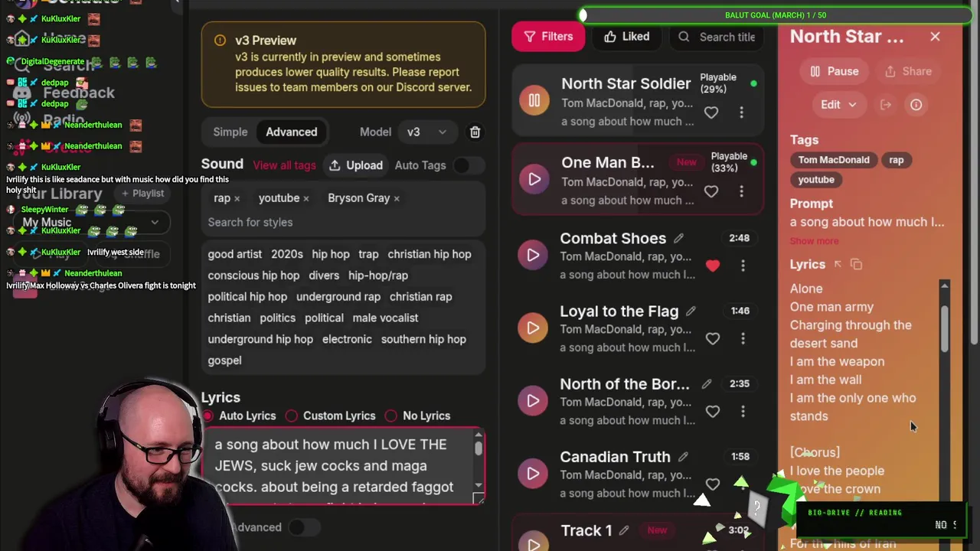Click the trash icon next to Model
Image resolution: width=980 pixels, height=551 pixels.
coord(475,132)
